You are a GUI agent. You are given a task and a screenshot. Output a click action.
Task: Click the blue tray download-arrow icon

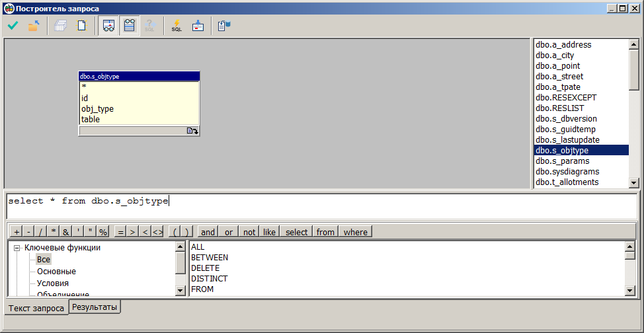(197, 26)
